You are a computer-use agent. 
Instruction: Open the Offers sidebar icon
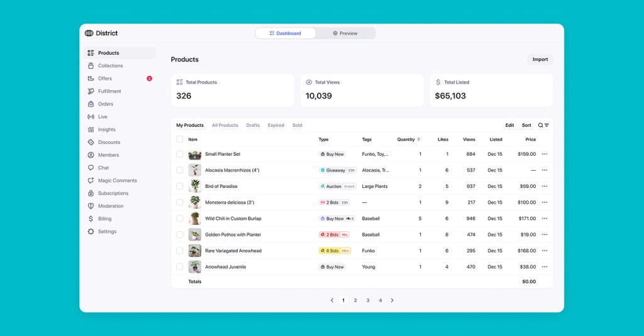pyautogui.click(x=91, y=79)
